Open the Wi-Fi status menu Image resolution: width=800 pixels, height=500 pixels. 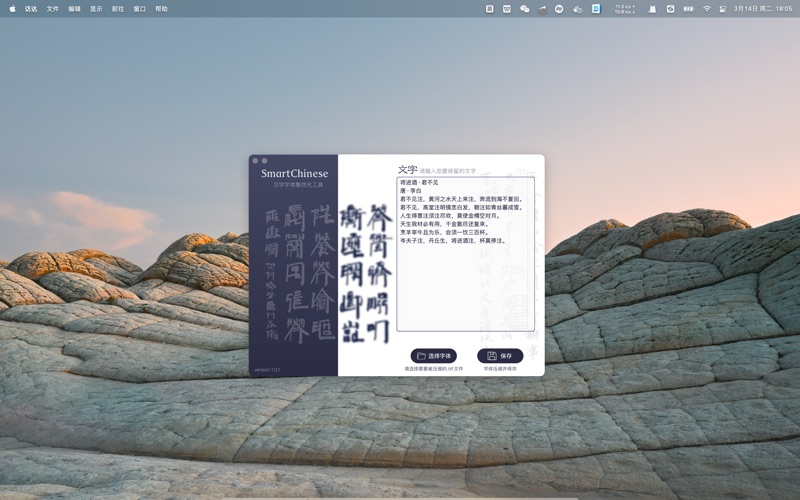[x=707, y=9]
